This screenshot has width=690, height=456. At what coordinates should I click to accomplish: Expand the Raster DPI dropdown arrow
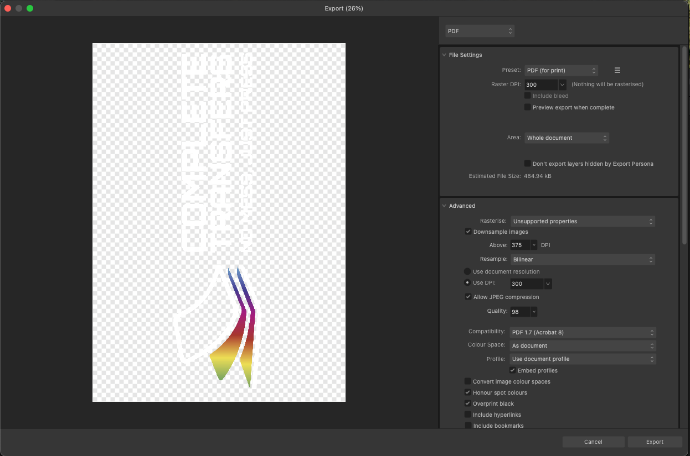[562, 85]
